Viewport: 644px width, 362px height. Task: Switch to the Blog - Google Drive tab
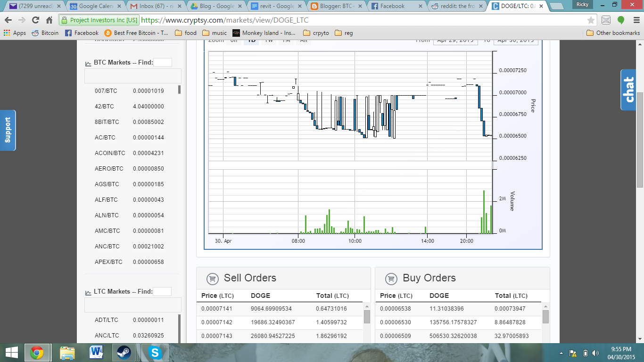pos(216,7)
